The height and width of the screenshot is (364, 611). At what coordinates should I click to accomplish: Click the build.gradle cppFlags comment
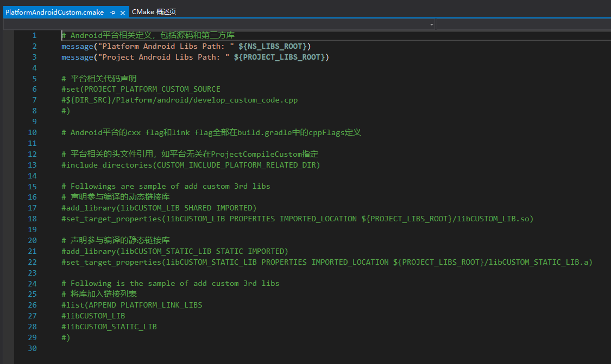[211, 132]
